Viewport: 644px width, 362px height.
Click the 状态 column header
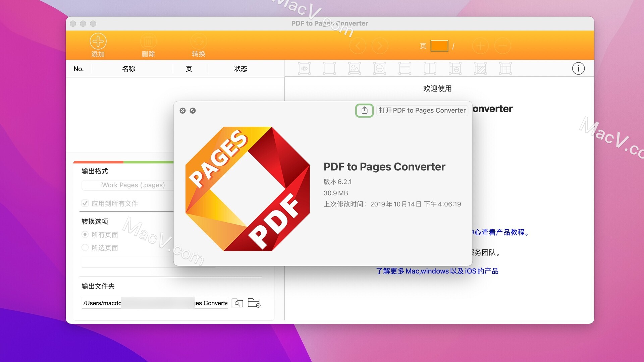[x=240, y=69]
